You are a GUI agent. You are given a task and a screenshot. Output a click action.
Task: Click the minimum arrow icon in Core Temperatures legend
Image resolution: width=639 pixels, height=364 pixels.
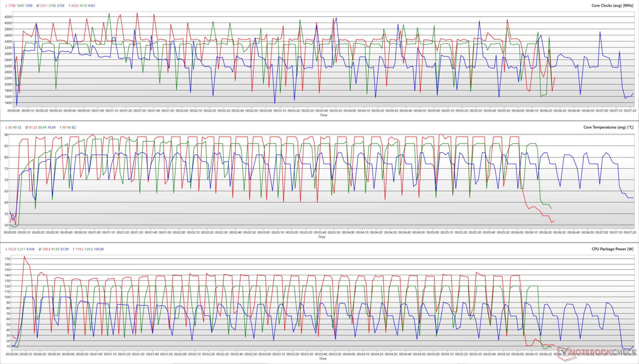tap(6, 127)
